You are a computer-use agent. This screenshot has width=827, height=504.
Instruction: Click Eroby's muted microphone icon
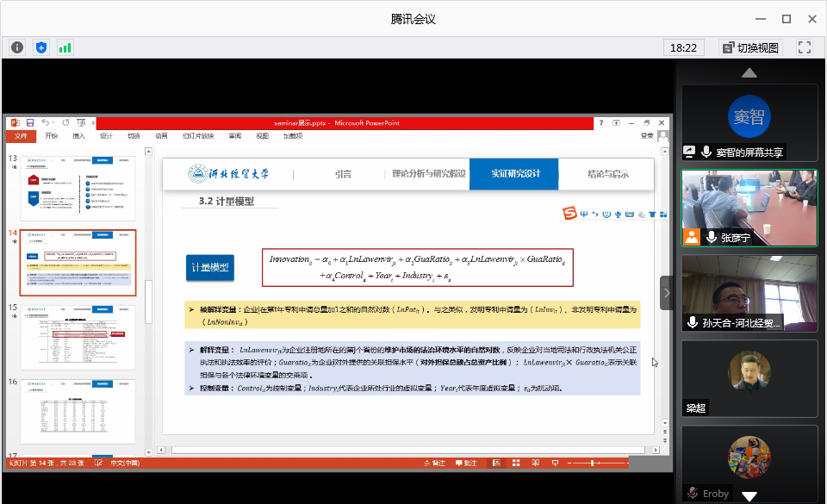click(692, 494)
